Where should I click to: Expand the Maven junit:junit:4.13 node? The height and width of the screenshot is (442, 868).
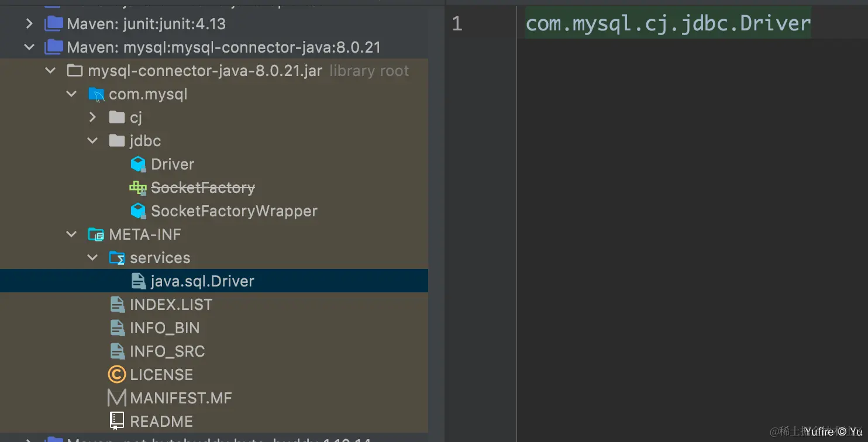[x=29, y=24]
